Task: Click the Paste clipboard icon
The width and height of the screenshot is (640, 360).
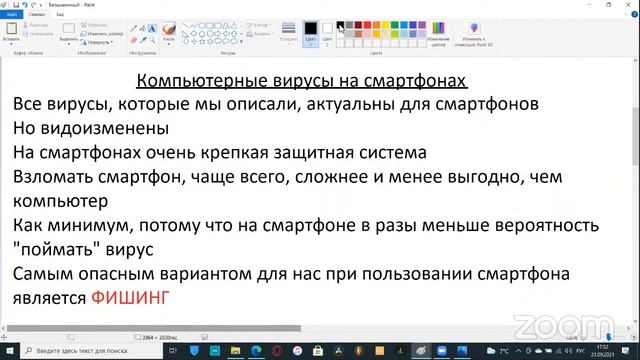Action: pos(11,28)
